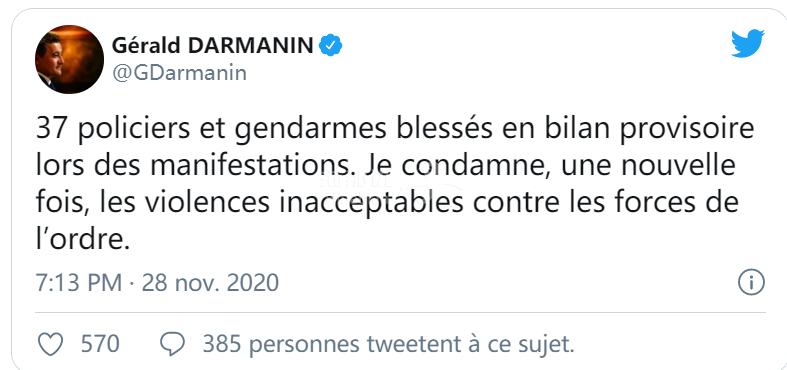Open the 7:13 PM timestamp
The height and width of the screenshot is (370, 787).
point(79,283)
